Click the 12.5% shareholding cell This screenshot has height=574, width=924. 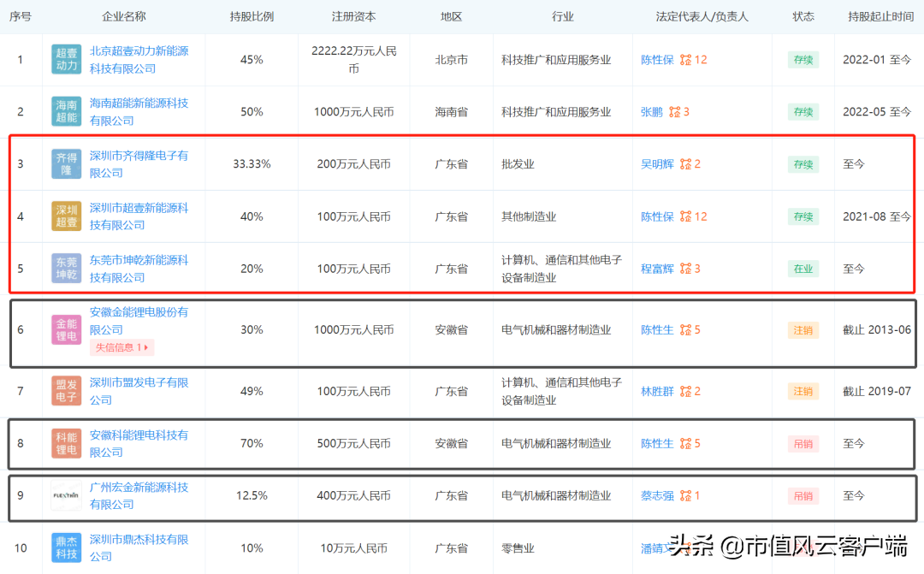(252, 495)
